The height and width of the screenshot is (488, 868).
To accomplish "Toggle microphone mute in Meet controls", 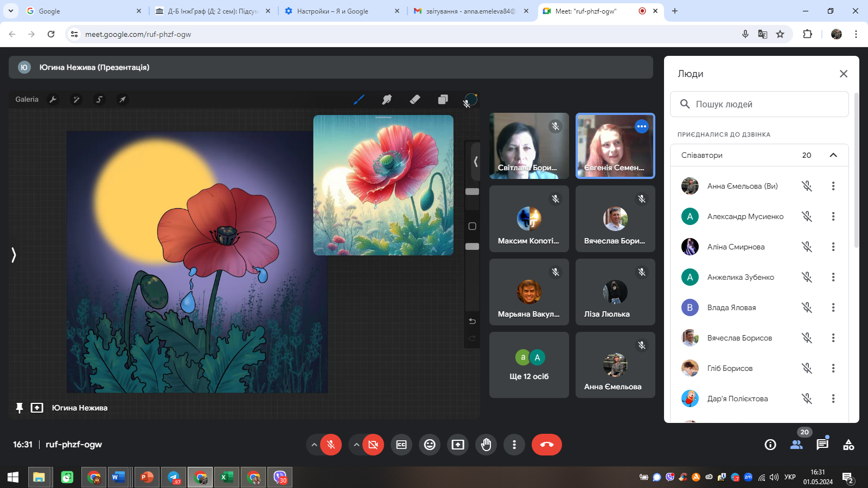I will pos(331,445).
